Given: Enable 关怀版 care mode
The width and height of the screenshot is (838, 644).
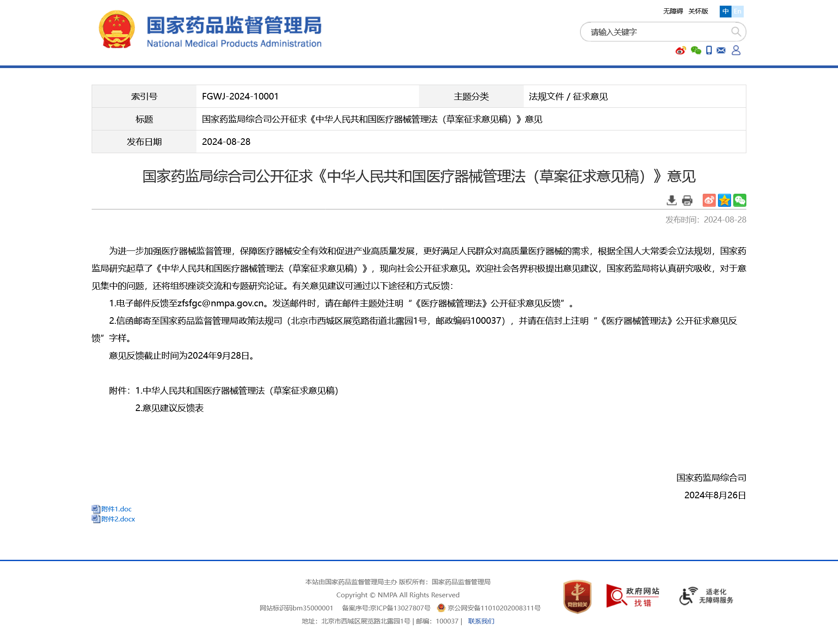Looking at the screenshot, I should [x=698, y=11].
